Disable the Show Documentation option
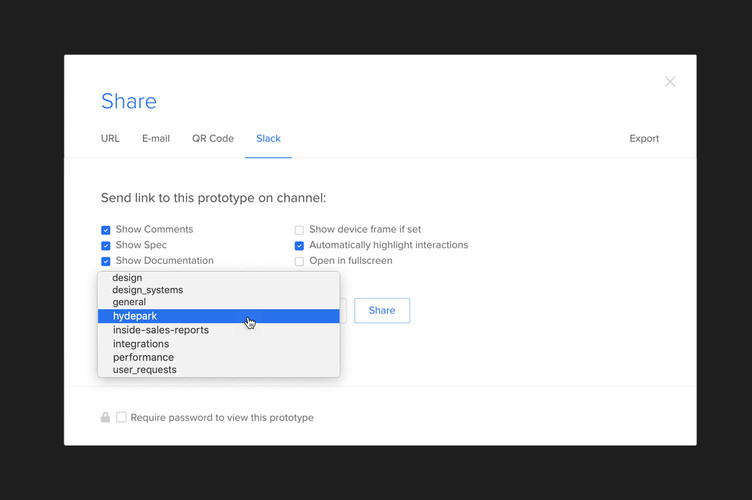The image size is (752, 500). tap(106, 261)
